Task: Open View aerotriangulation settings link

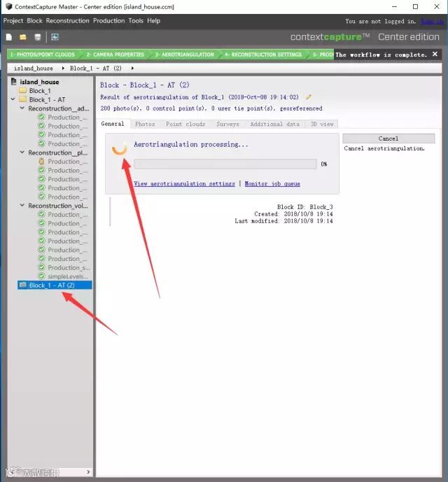Action: click(x=184, y=183)
